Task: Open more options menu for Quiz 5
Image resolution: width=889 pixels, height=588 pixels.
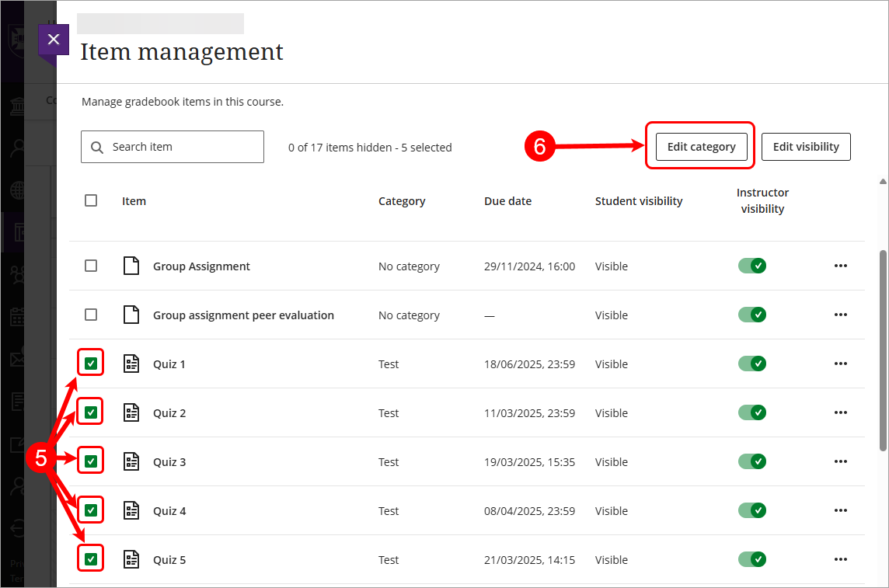Action: pos(840,560)
